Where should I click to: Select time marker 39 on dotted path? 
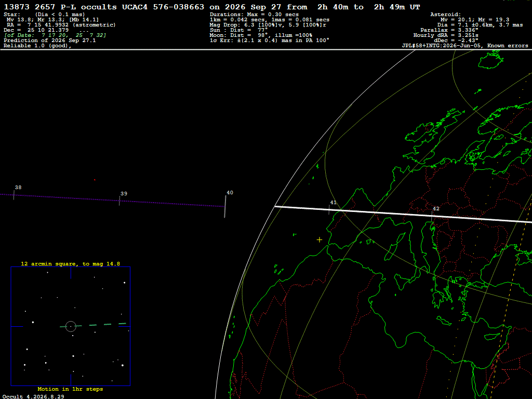point(124,193)
